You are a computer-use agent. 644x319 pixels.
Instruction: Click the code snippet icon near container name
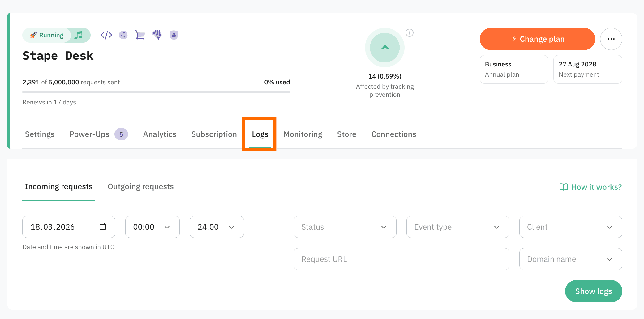point(106,35)
